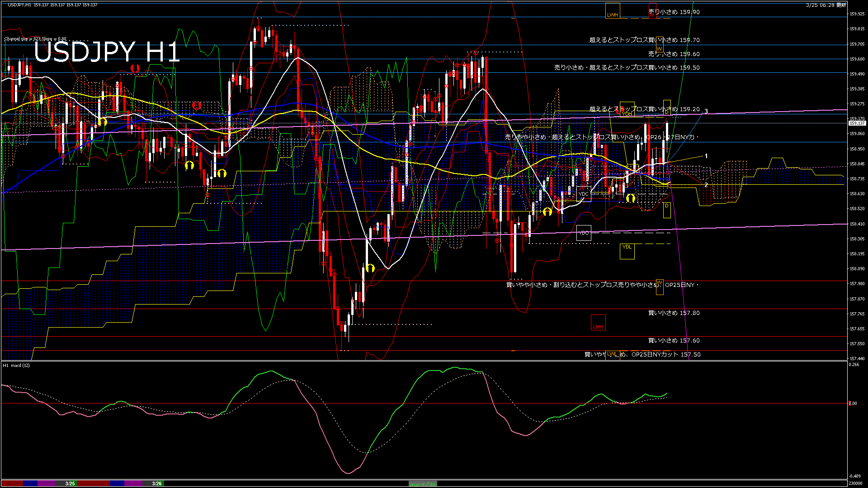The image size is (868, 488).
Task: Select the yellow headphone signal icon near YDC
Action: (x=631, y=198)
